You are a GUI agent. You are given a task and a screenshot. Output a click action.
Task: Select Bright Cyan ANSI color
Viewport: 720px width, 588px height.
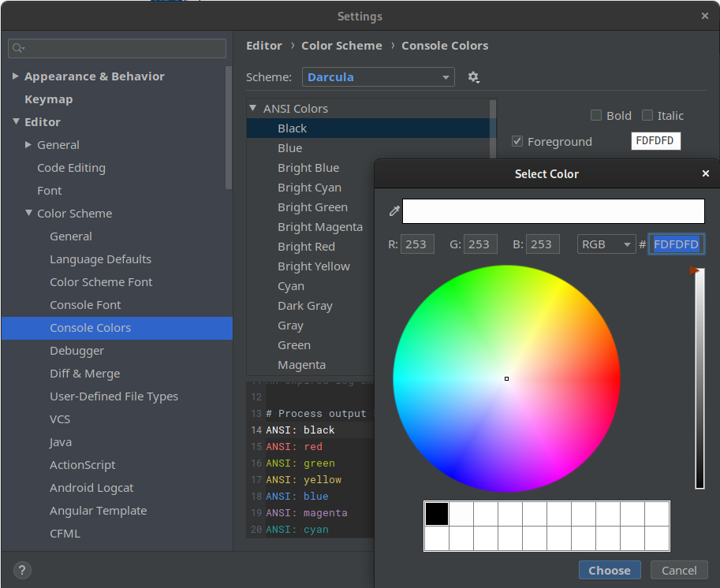click(309, 188)
